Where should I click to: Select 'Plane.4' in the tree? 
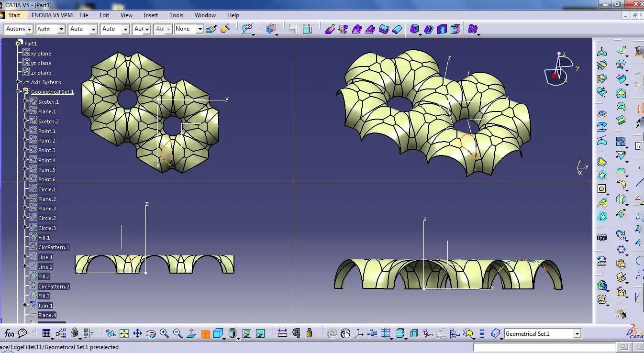47,315
